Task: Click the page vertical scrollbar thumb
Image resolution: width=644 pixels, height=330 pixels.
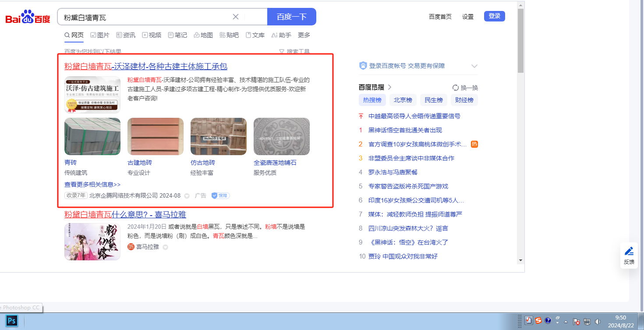Action: (520, 41)
